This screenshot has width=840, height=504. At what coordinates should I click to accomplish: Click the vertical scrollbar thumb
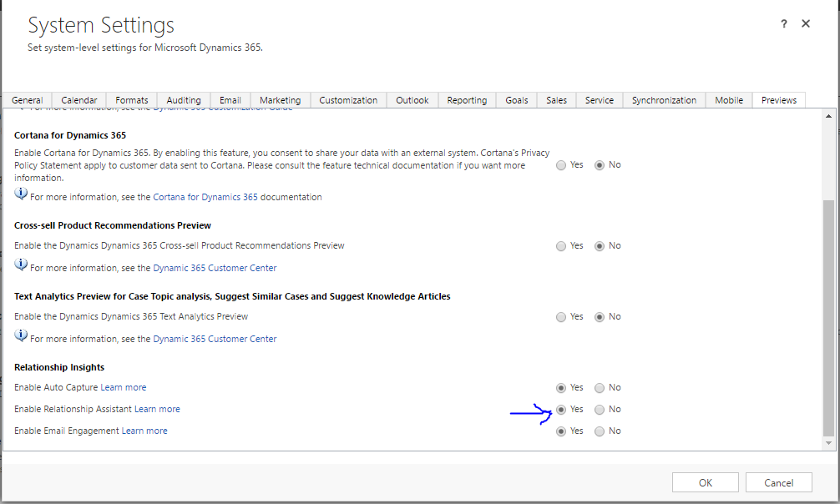pos(829,318)
